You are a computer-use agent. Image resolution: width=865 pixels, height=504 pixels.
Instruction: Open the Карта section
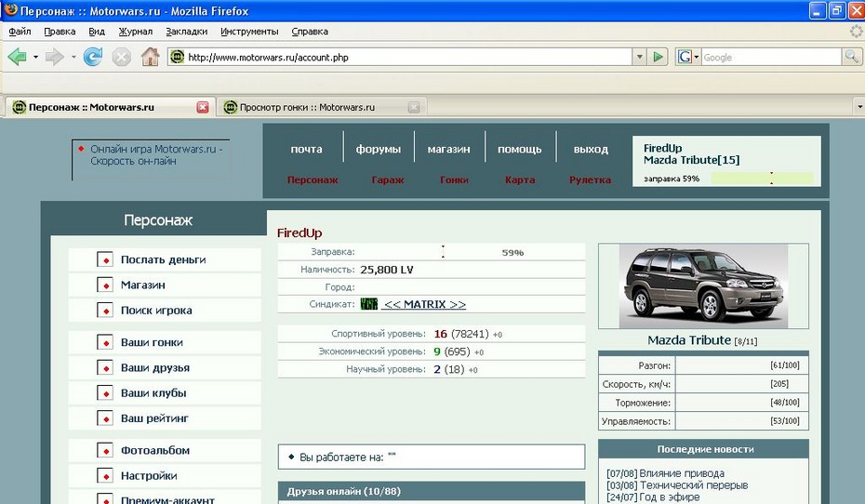(520, 179)
